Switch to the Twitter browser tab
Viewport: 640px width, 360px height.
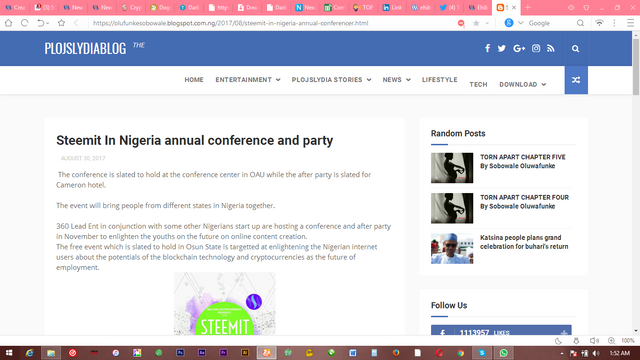click(449, 7)
